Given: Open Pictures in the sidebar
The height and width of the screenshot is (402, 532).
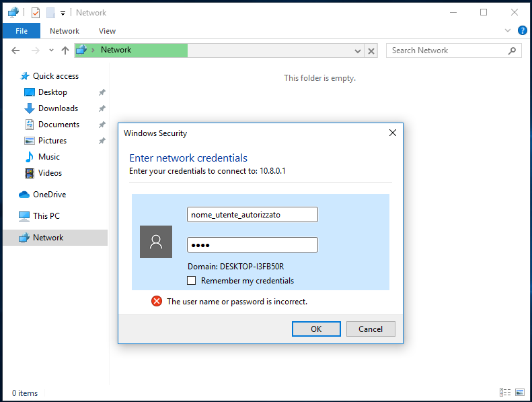Looking at the screenshot, I should [52, 141].
